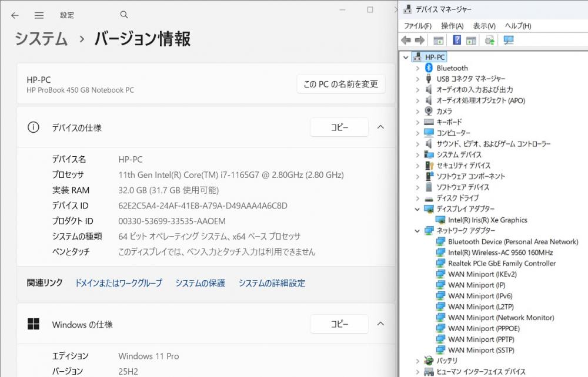Collapse the デバイスの仕様 section chevron
588x377 pixels.
tap(380, 127)
